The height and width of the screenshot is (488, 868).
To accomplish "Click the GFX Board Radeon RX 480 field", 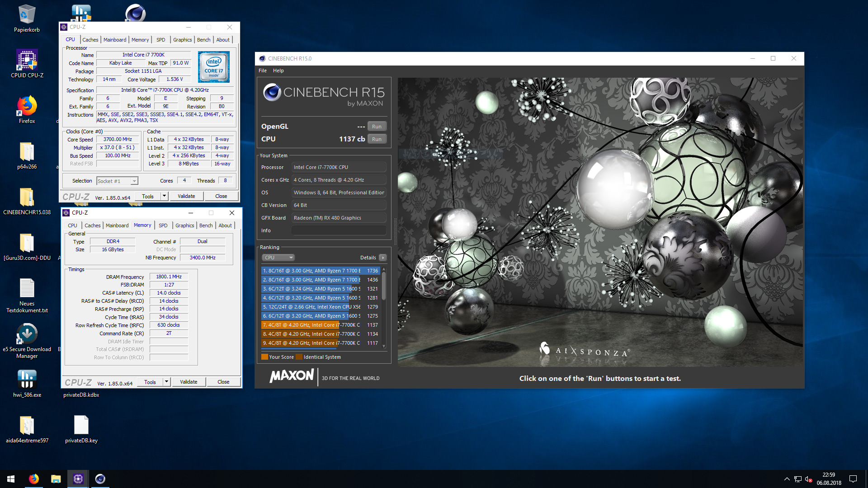I will click(x=339, y=218).
